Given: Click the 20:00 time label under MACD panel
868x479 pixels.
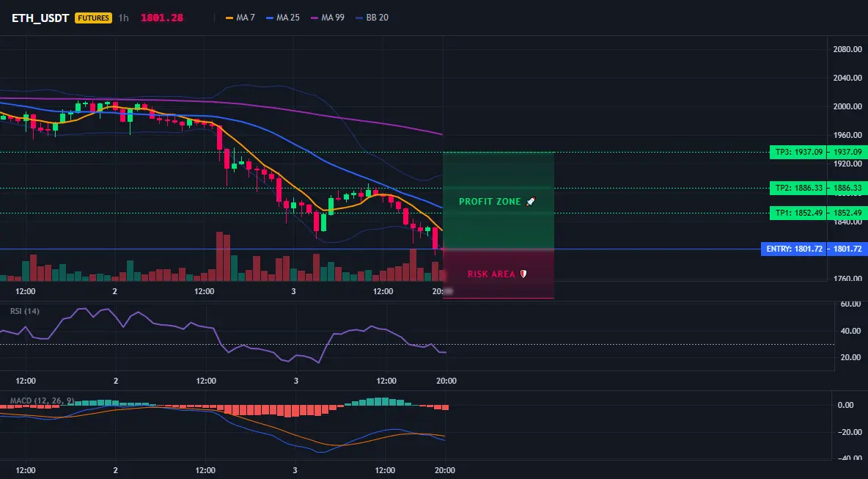Looking at the screenshot, I should (x=445, y=471).
